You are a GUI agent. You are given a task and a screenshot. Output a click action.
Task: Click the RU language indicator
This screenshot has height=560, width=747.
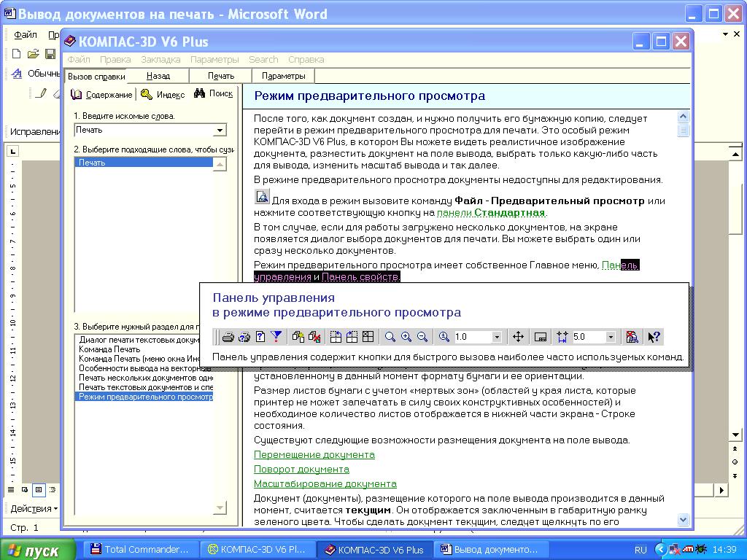click(x=640, y=550)
